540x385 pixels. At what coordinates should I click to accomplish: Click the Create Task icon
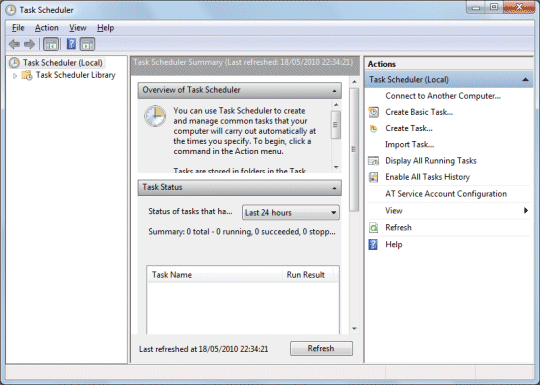point(374,128)
